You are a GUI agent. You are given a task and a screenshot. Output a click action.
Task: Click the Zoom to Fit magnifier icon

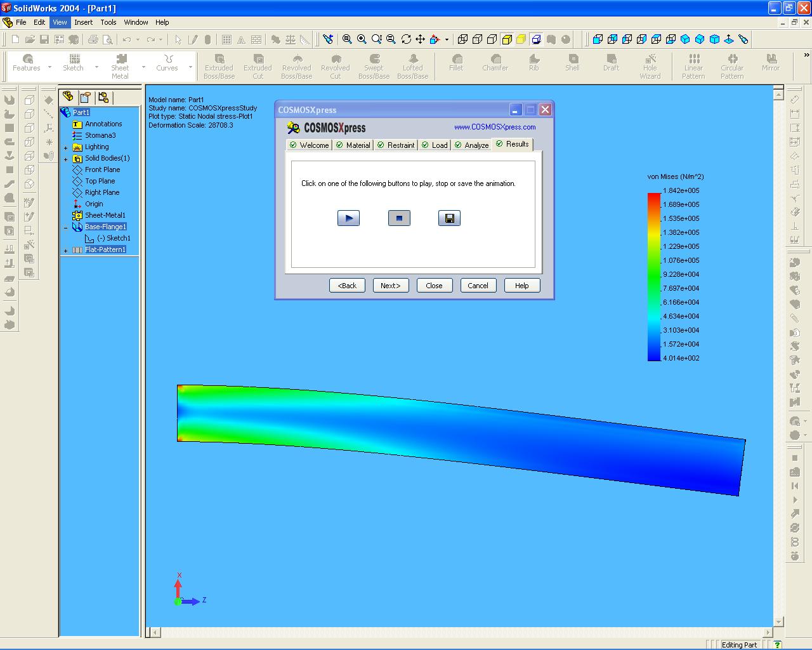click(x=347, y=39)
